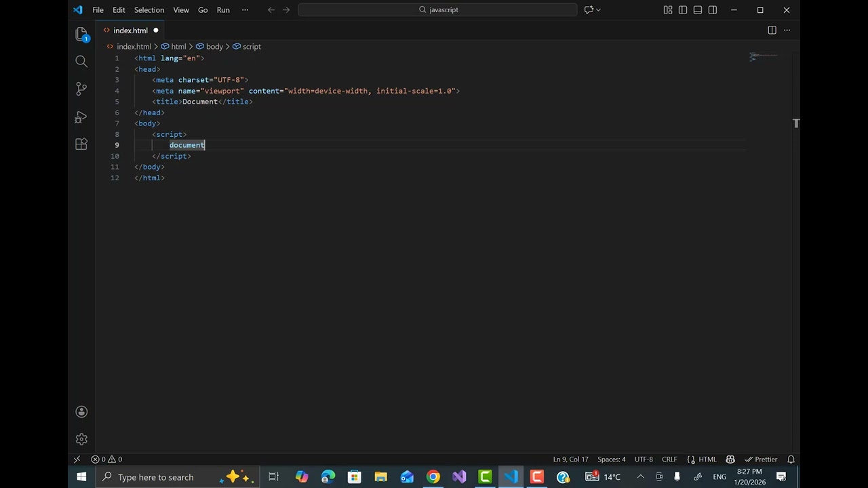Open the Copilot chat dropdown arrow
Image resolution: width=868 pixels, height=488 pixels.
pos(598,10)
